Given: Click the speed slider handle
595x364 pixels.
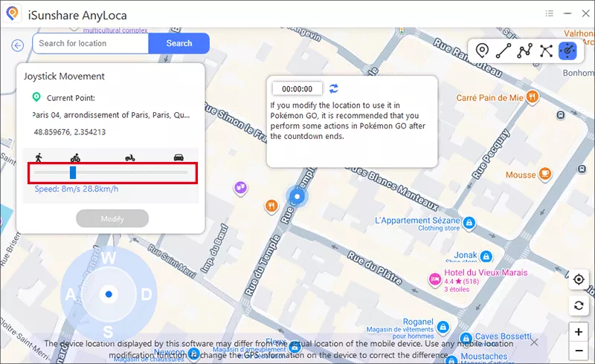Looking at the screenshot, I should coord(73,173).
